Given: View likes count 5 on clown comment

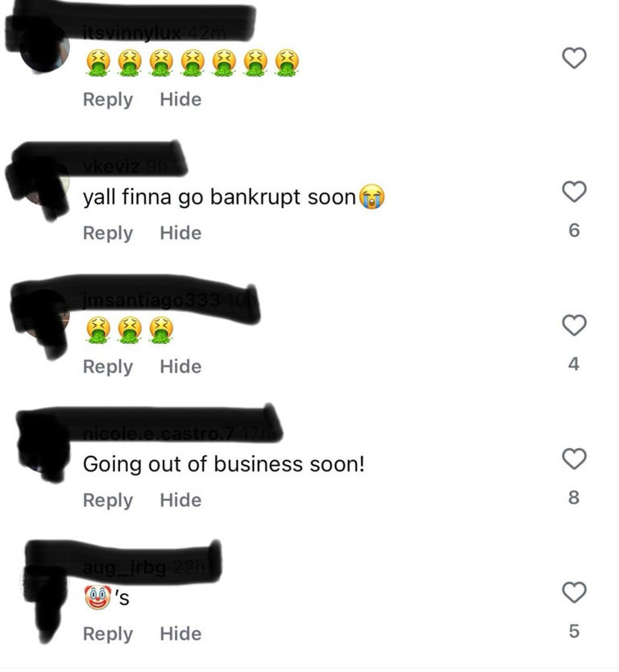Looking at the screenshot, I should (574, 632).
